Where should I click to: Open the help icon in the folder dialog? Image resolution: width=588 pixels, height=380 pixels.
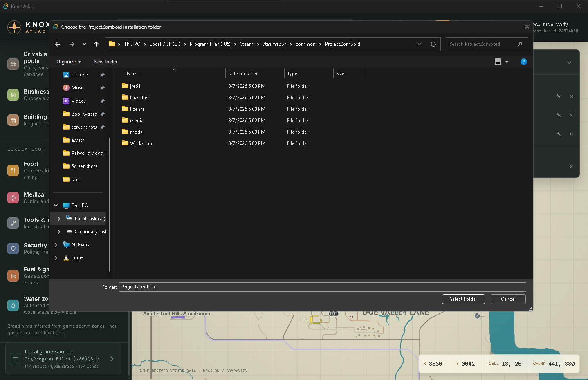pos(524,62)
